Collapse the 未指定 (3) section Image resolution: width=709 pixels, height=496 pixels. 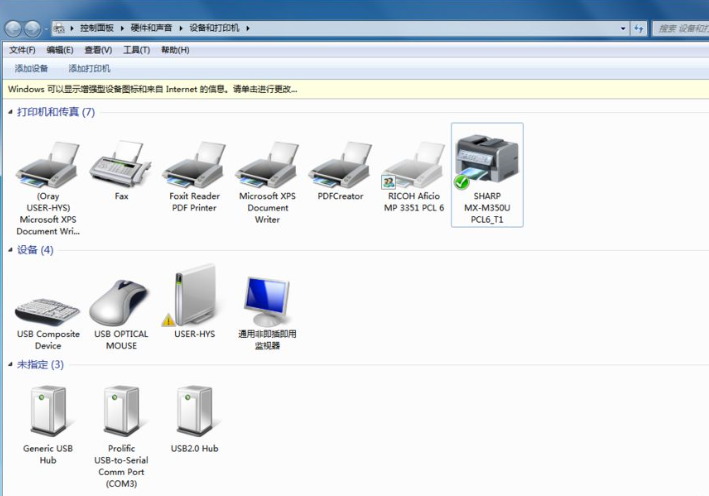11,365
